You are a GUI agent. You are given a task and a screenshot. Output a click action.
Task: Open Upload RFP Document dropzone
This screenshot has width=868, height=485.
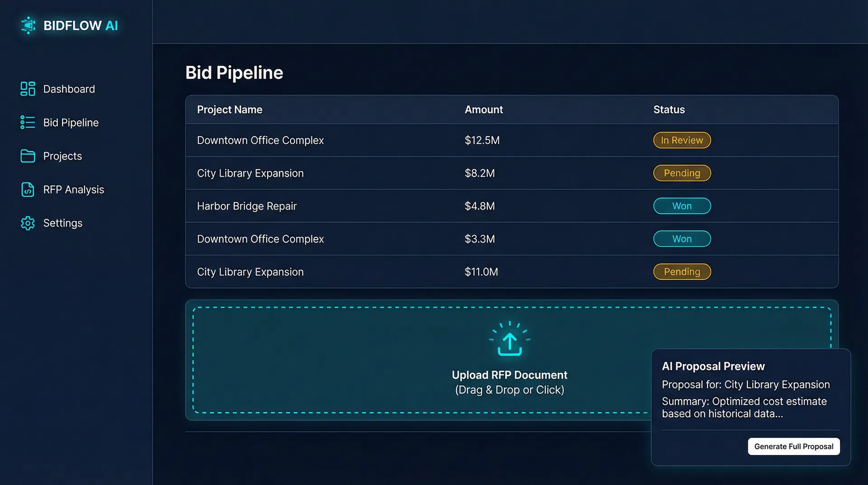(510, 360)
